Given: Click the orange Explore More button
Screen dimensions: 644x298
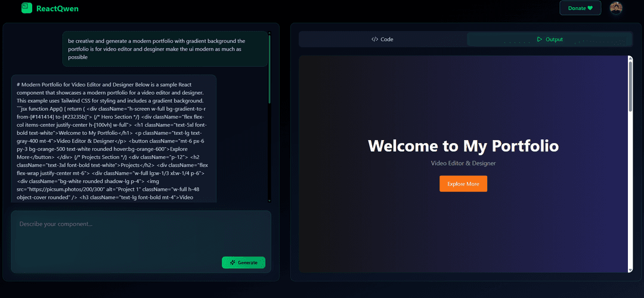Looking at the screenshot, I should coord(463,184).
